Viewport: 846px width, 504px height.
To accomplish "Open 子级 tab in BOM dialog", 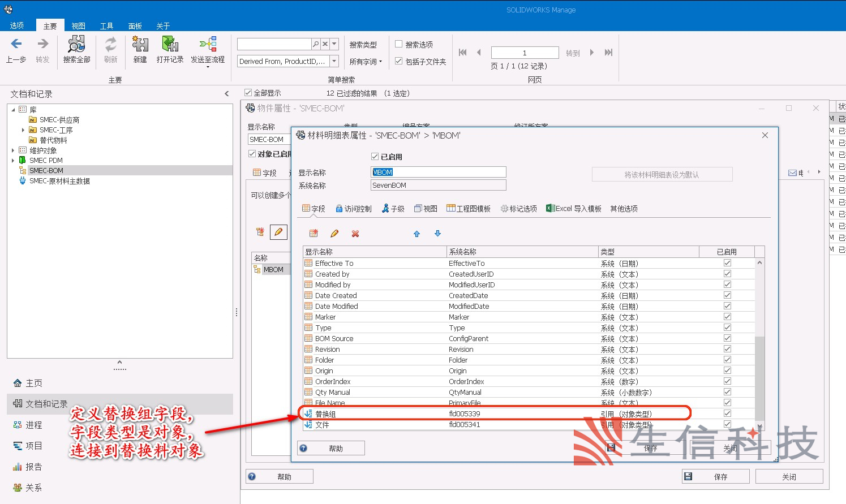I will click(x=393, y=209).
